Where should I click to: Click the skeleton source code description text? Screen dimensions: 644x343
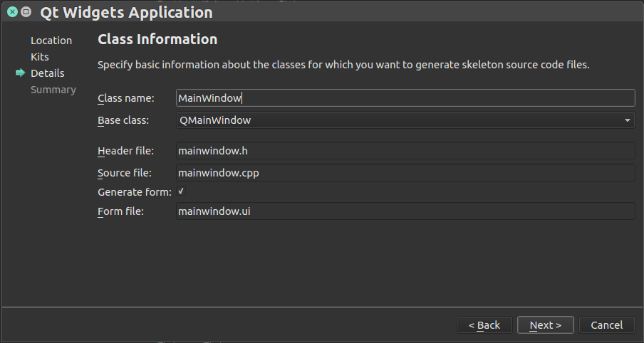click(x=343, y=65)
